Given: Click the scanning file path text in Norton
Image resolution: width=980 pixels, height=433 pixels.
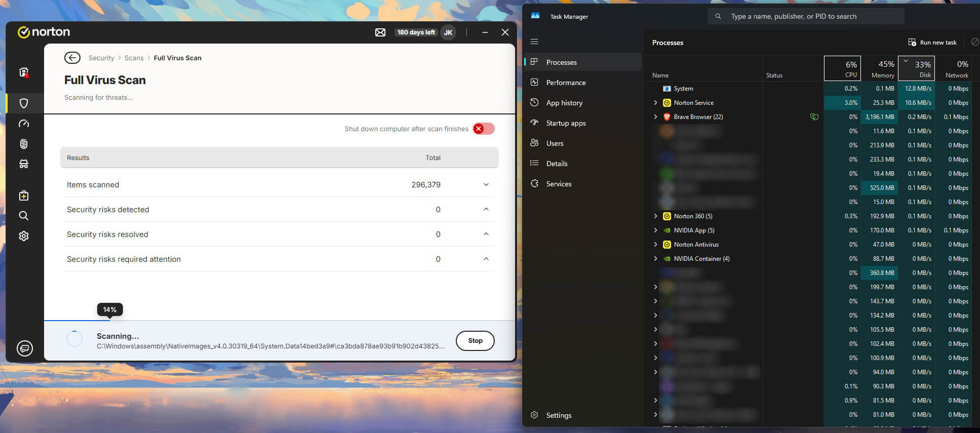Looking at the screenshot, I should point(270,346).
